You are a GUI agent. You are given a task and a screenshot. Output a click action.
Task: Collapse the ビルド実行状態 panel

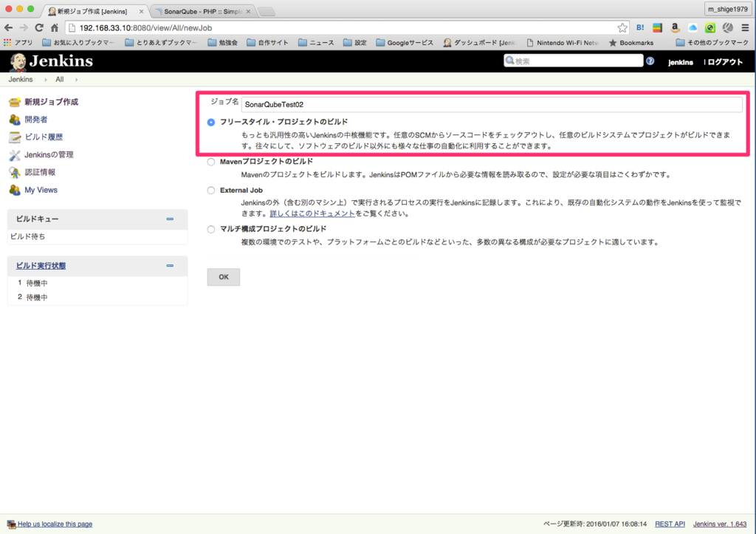coord(170,266)
